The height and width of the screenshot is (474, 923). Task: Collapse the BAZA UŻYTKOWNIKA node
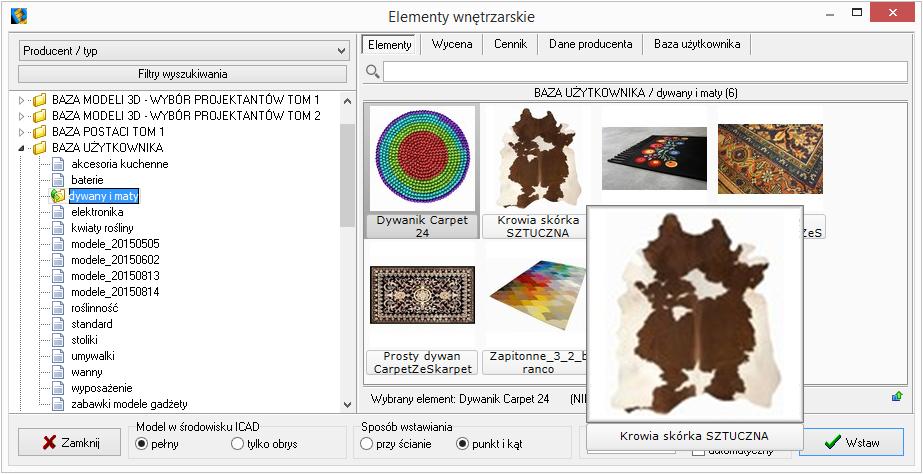point(22,148)
